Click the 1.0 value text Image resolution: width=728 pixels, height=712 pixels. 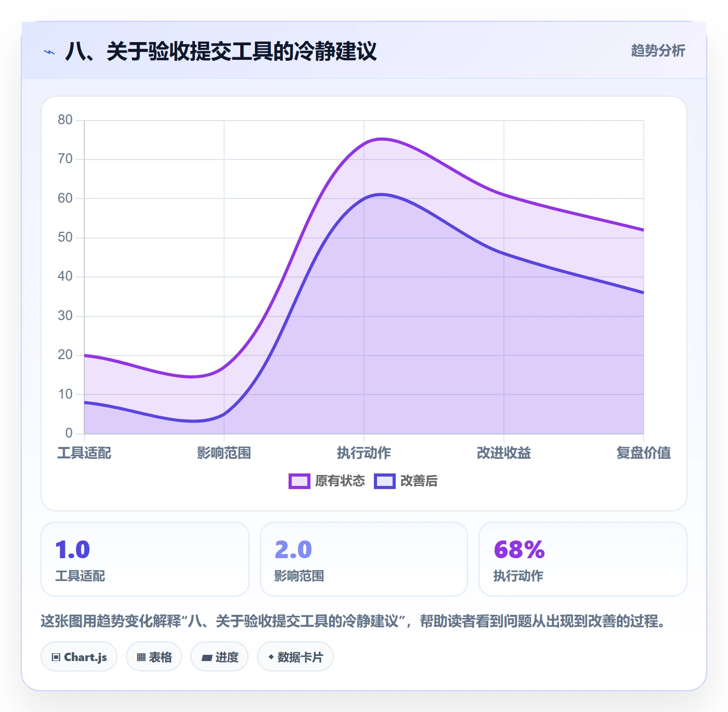coord(73,550)
